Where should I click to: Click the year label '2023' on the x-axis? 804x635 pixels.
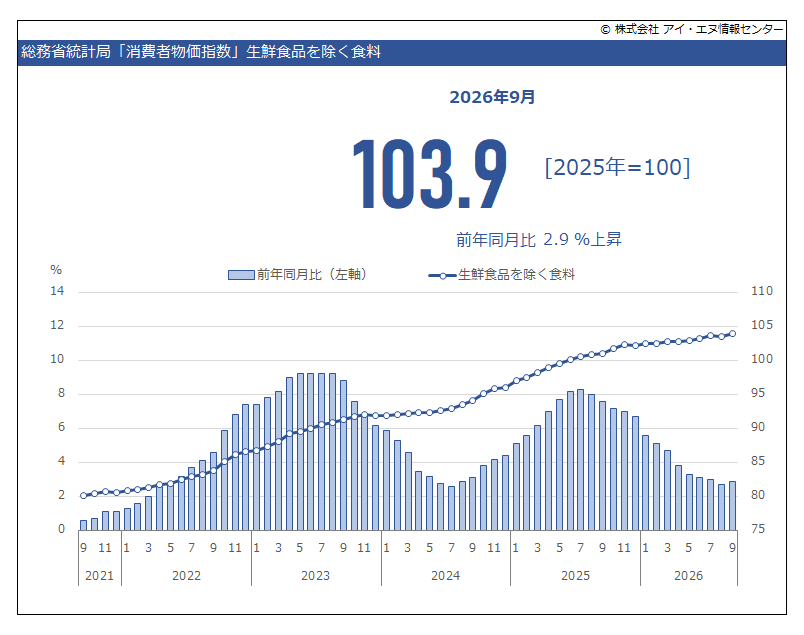coord(315,576)
